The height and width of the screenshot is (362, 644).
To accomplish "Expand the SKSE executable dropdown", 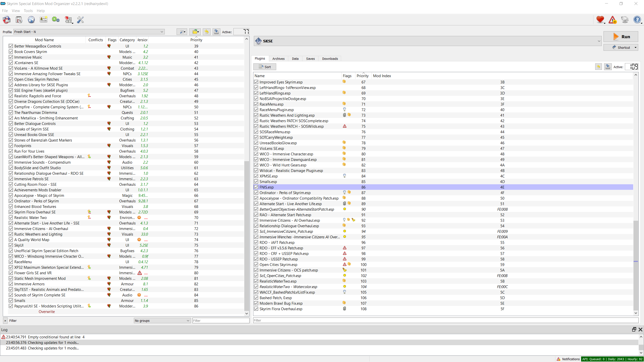I will pyautogui.click(x=599, y=41).
